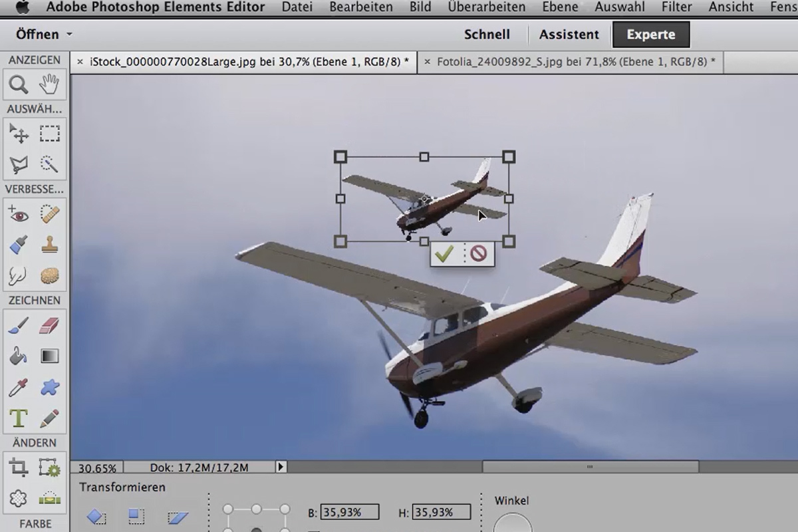Select the Clone Stamp tool
798x532 pixels.
(50, 245)
